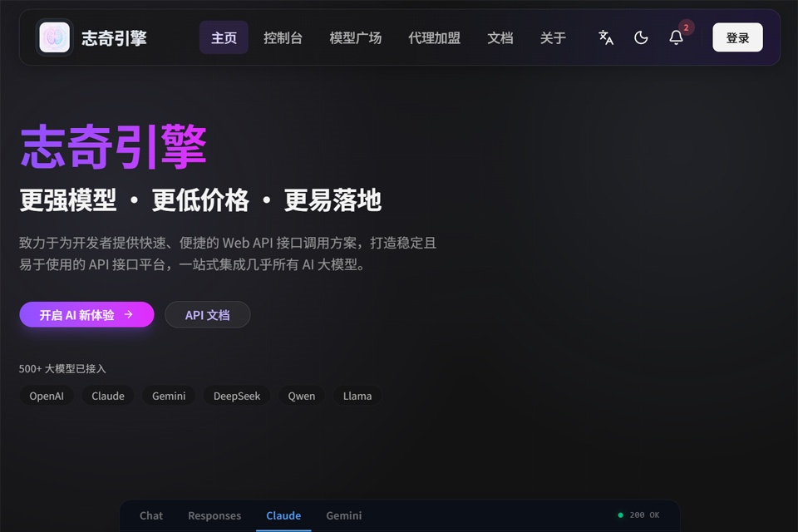Click the 500+ 大模型已接入 label
This screenshot has width=798, height=532.
point(62,368)
